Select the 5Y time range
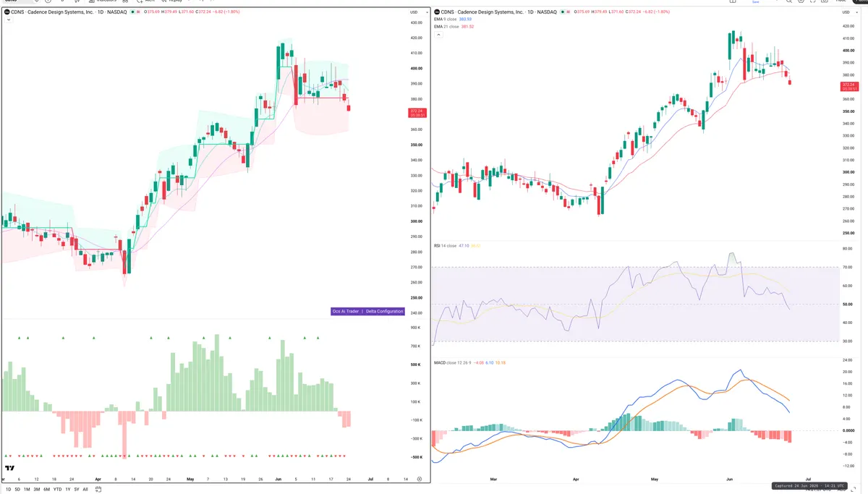868x494 pixels. click(77, 490)
